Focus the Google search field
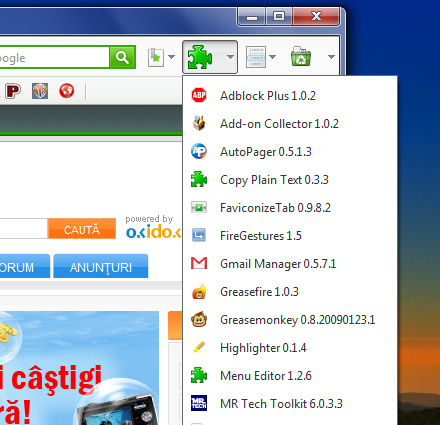The image size is (440, 425). [54, 57]
